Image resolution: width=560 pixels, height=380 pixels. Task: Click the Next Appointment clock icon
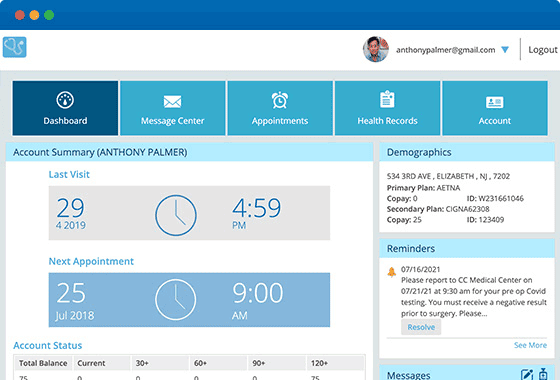coord(176,300)
